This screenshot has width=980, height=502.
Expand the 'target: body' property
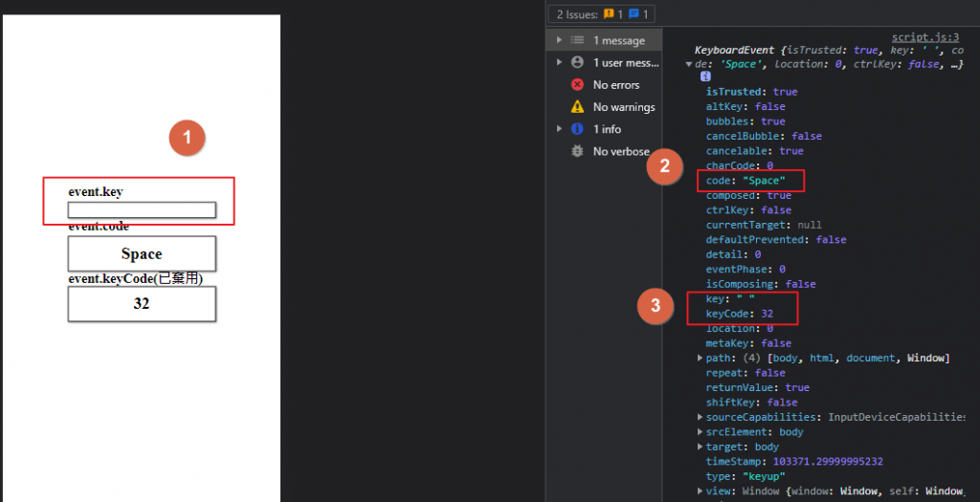click(x=700, y=447)
